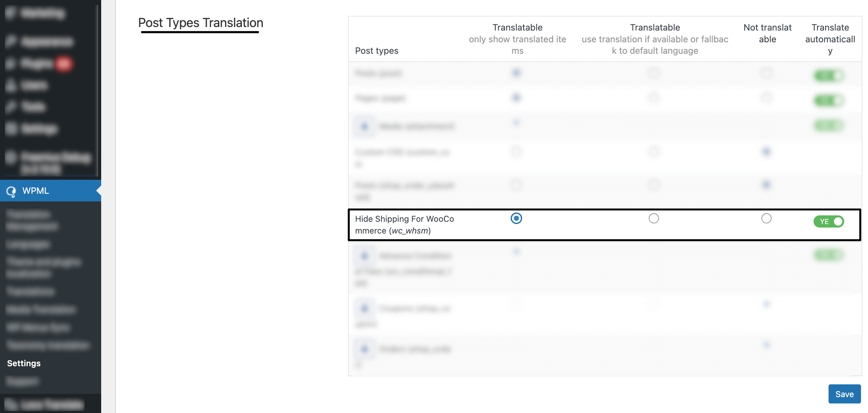
Task: Click the Save button
Action: click(844, 394)
